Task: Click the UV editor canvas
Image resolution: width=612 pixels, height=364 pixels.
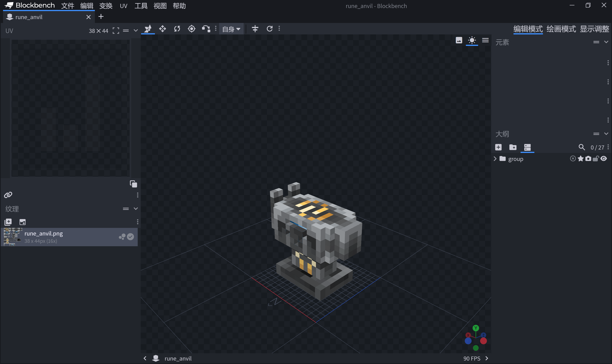Action: pos(71,108)
